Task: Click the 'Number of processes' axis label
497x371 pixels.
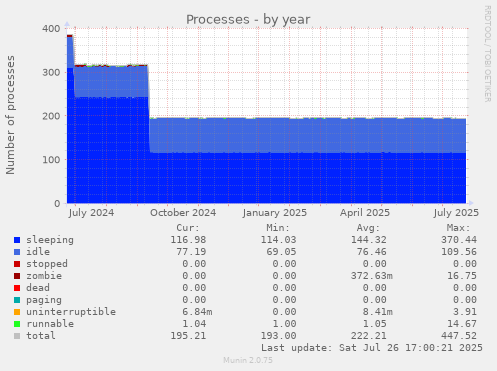Action: click(x=10, y=115)
